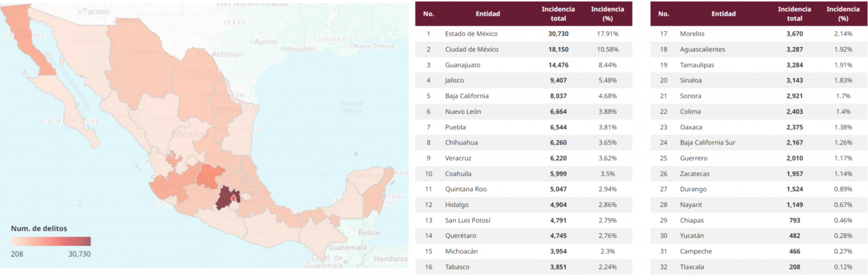Click the Belice label on the map
The height and width of the screenshot is (276, 868).
[x=369, y=233]
